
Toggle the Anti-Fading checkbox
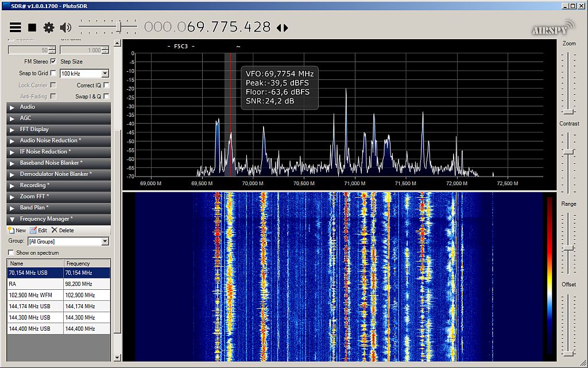(53, 97)
